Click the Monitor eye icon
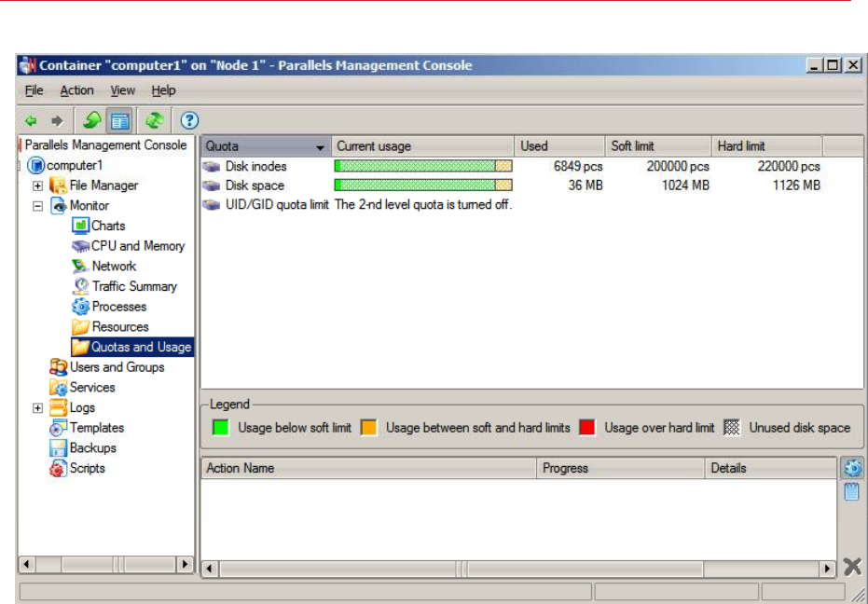The image size is (868, 604). click(58, 205)
